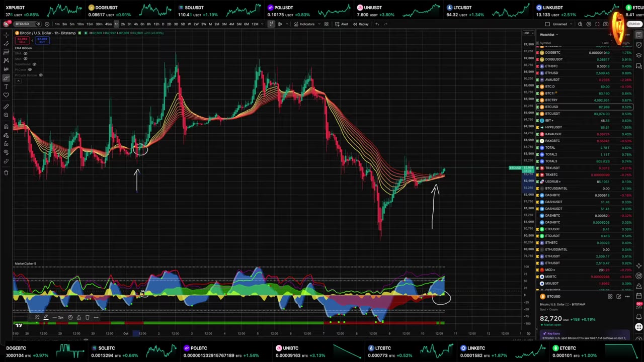Switch to the 15m timeframe

point(90,24)
